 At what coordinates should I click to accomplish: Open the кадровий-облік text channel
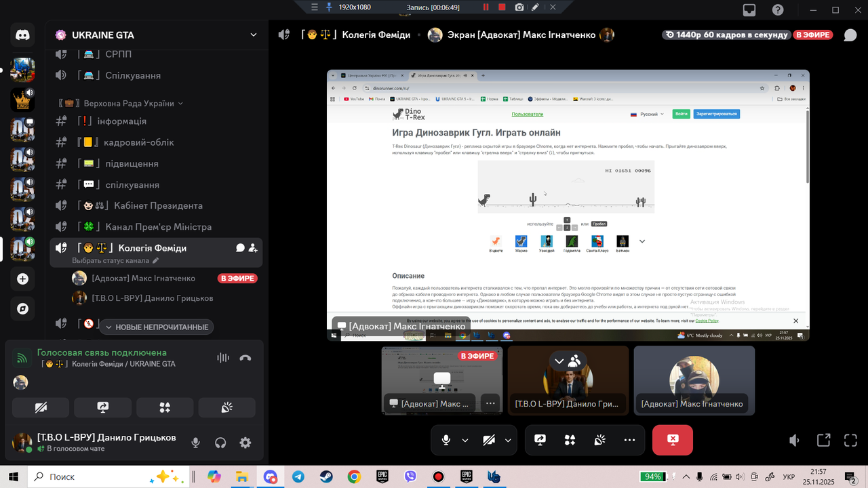[x=156, y=142]
